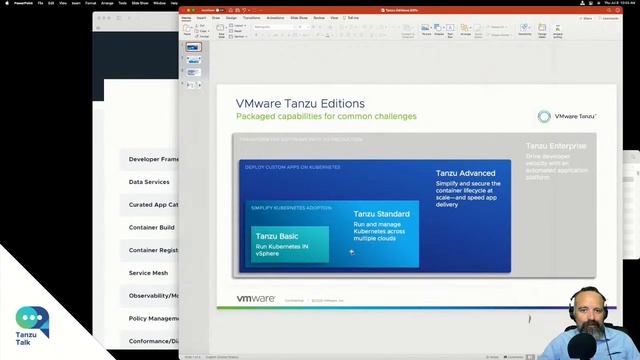Open the slide Layout dropdown
Image resolution: width=640 pixels, height=360 pixels.
(x=237, y=25)
